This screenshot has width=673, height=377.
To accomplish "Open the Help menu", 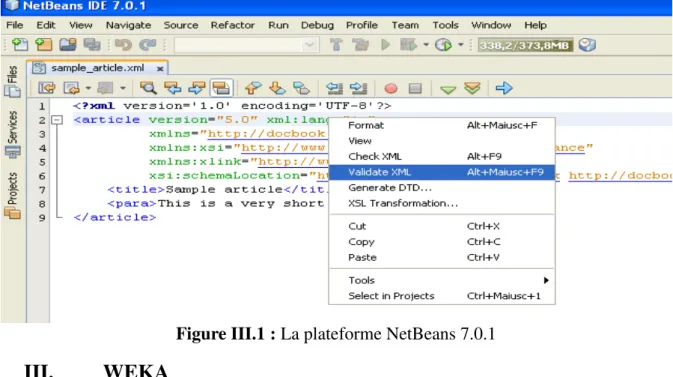I will tap(535, 25).
